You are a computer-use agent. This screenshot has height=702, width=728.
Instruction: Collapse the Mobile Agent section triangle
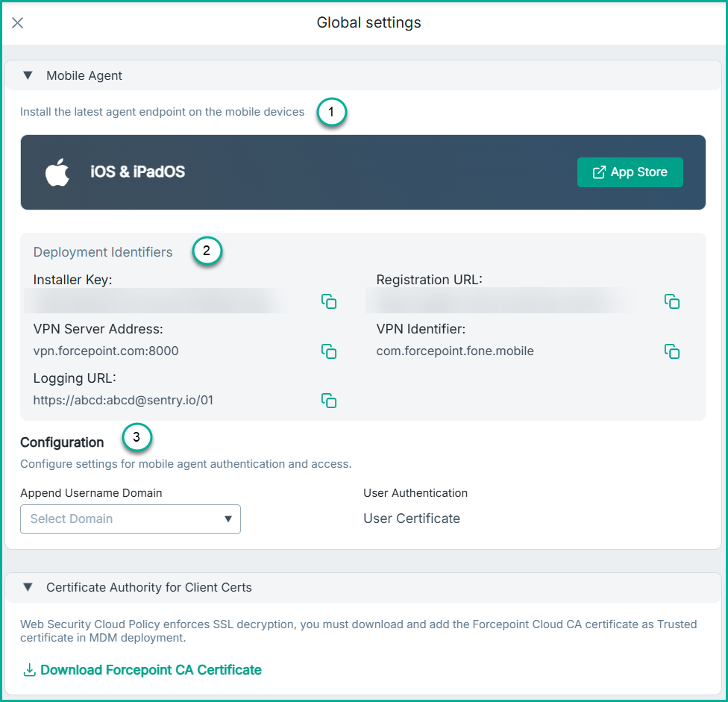click(x=28, y=75)
